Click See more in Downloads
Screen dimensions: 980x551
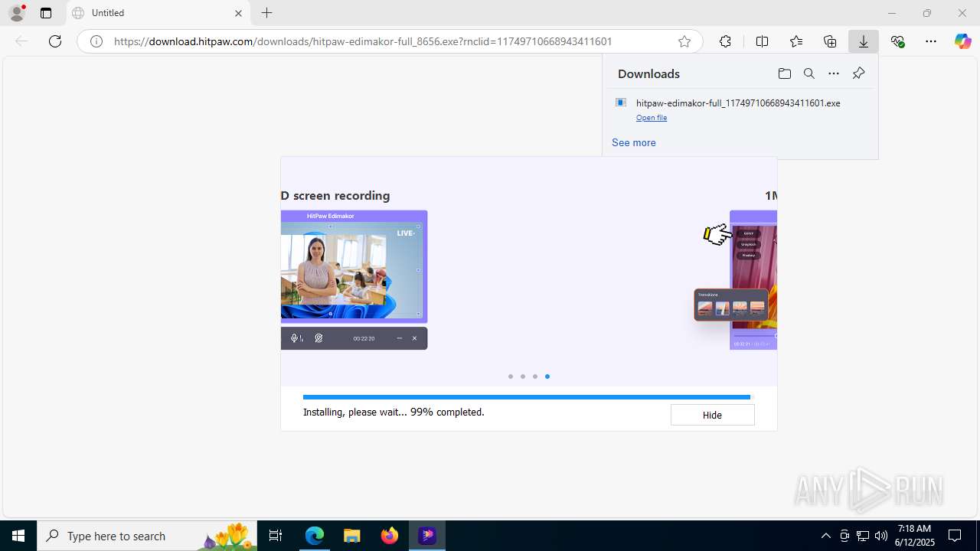pyautogui.click(x=634, y=142)
